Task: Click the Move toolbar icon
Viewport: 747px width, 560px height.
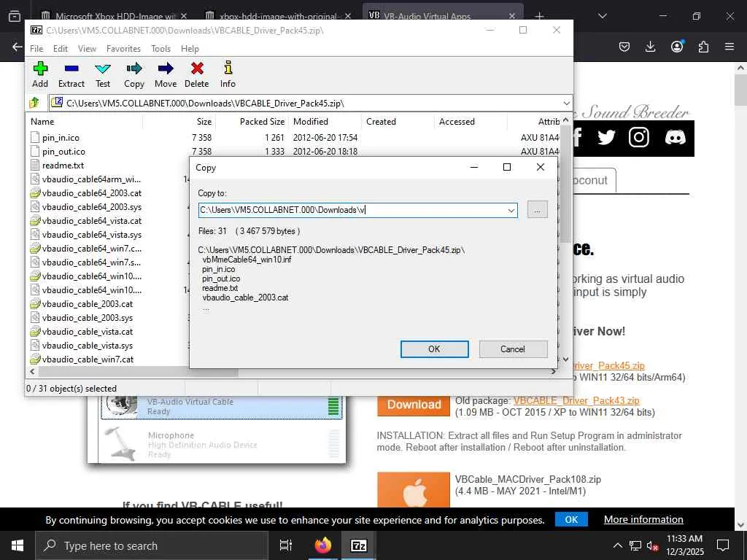Action: click(166, 74)
